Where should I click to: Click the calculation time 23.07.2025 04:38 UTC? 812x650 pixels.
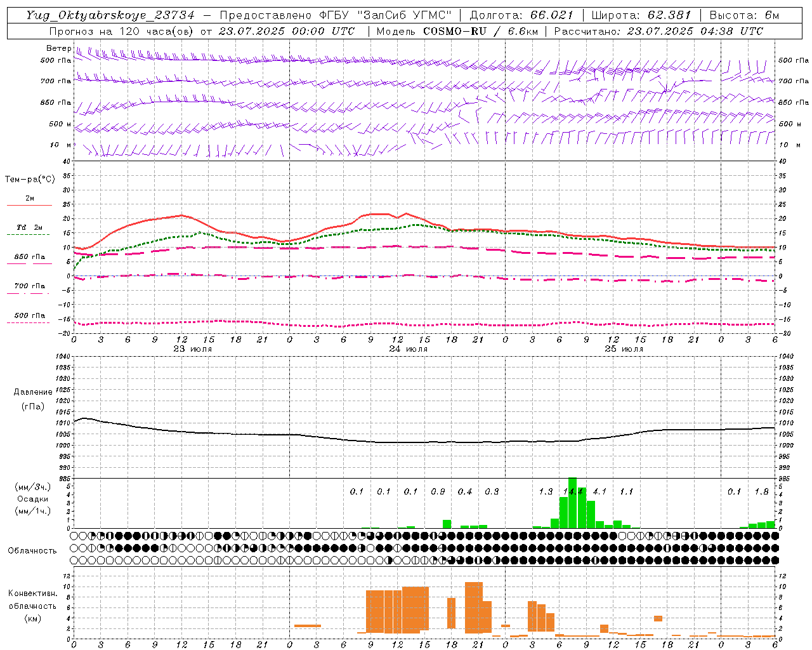pos(695,31)
